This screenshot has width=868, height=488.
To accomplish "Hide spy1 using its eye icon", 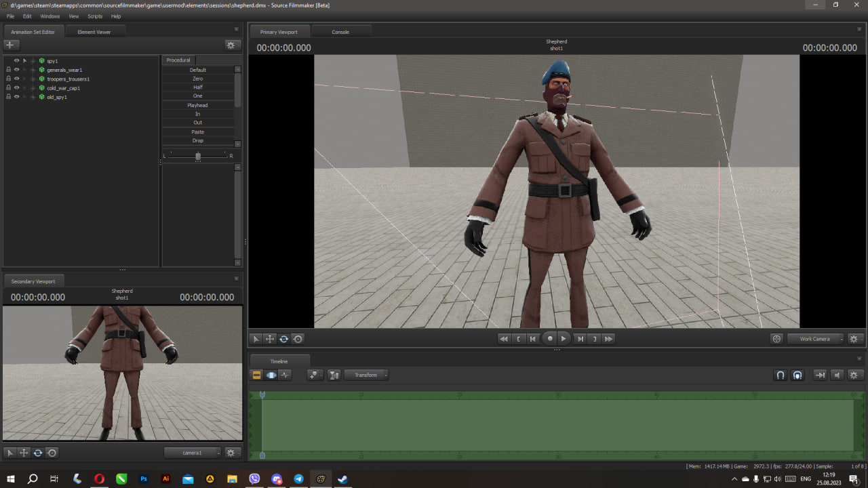I will 17,60.
